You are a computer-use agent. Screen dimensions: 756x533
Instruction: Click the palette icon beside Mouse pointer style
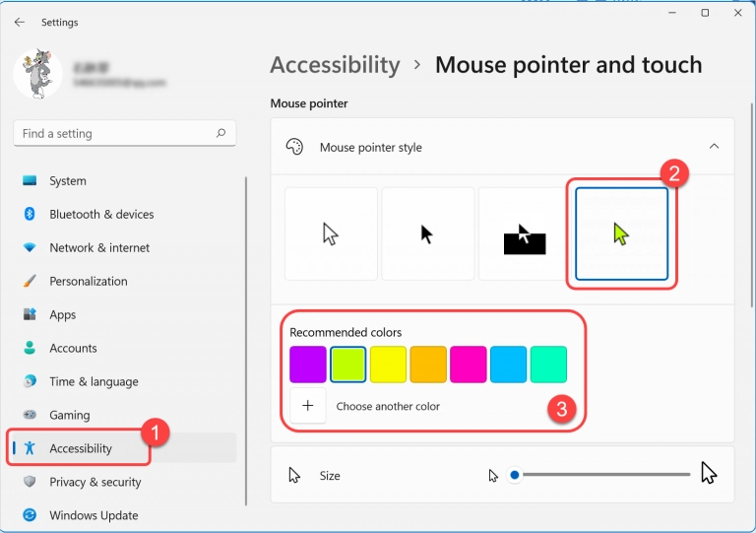click(294, 147)
